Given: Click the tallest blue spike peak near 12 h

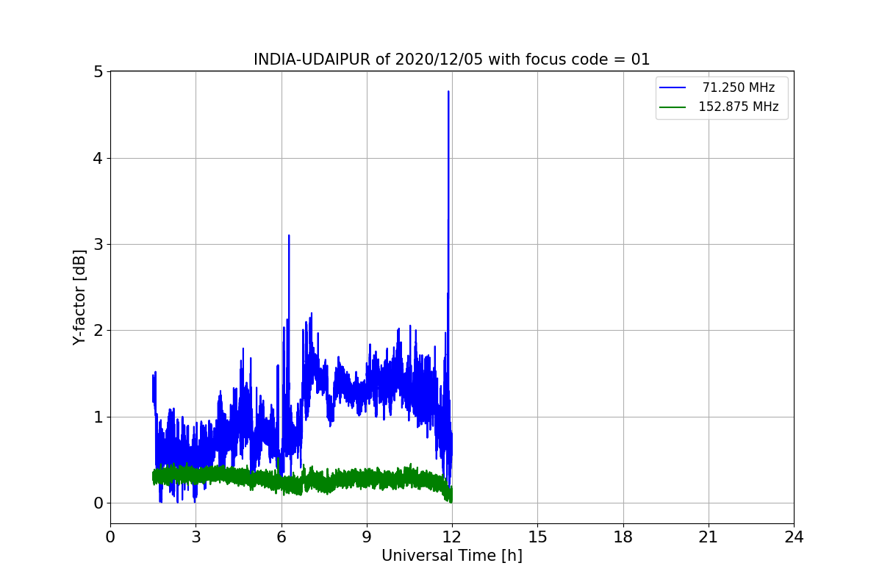Looking at the screenshot, I should click(x=448, y=92).
